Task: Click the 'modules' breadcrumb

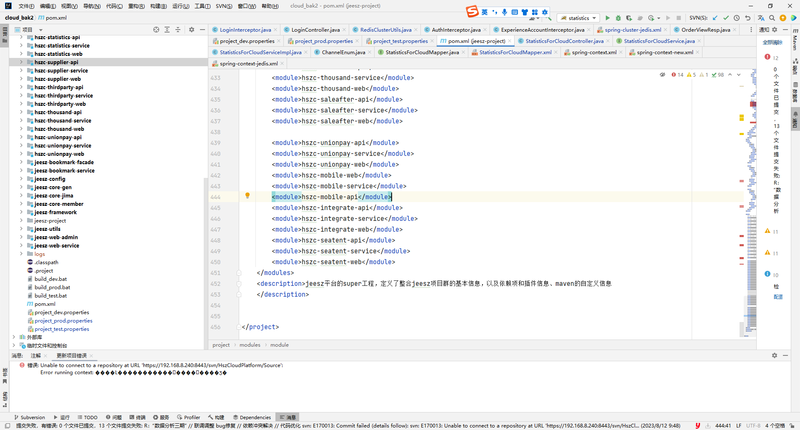Action: pyautogui.click(x=250, y=345)
